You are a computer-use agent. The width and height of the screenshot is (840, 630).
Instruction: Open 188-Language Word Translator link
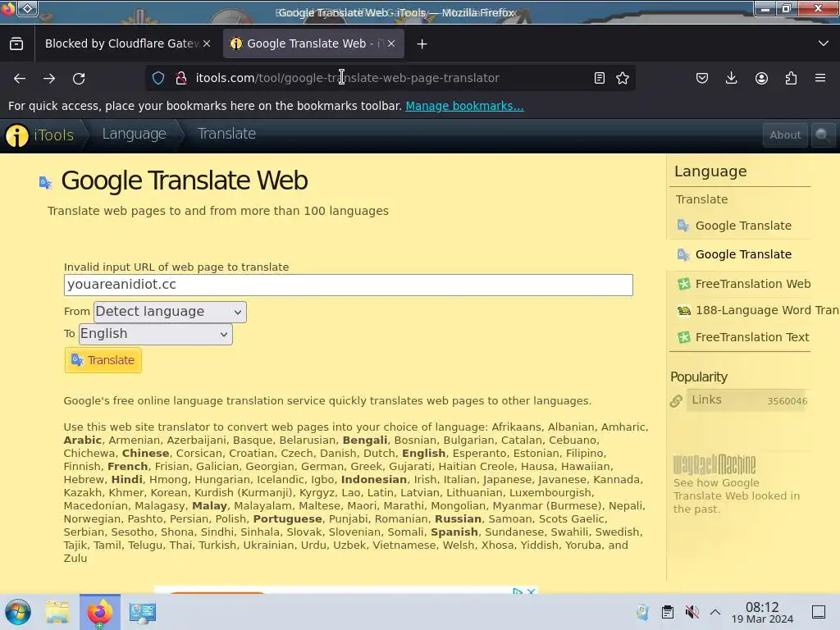(767, 310)
